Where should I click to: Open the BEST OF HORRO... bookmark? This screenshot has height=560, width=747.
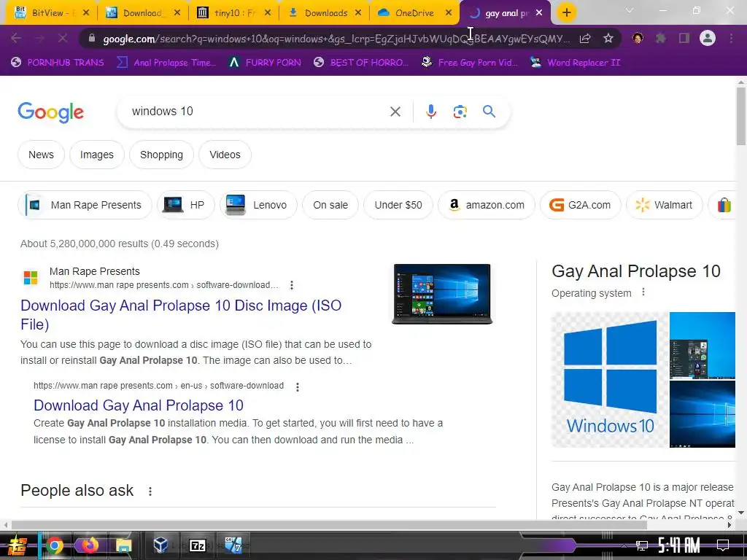click(361, 63)
